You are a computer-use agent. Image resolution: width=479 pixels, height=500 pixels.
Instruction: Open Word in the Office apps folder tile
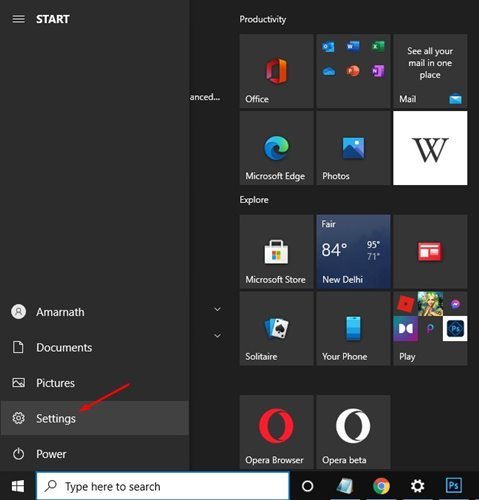pos(353,46)
